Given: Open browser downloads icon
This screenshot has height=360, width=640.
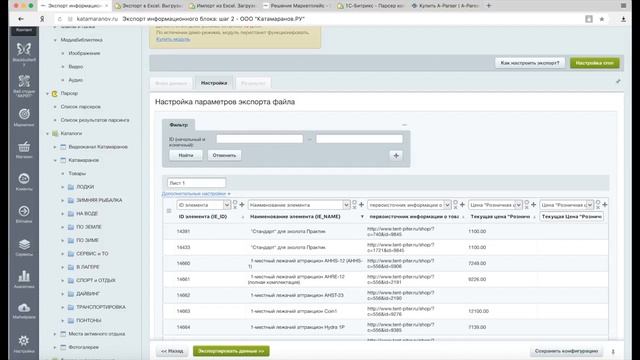Looking at the screenshot, I should (x=623, y=19).
